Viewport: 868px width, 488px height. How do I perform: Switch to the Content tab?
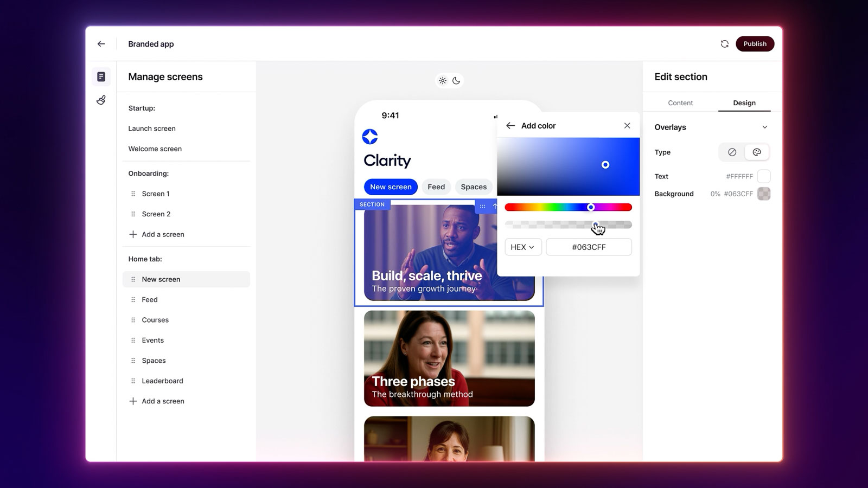coord(680,102)
